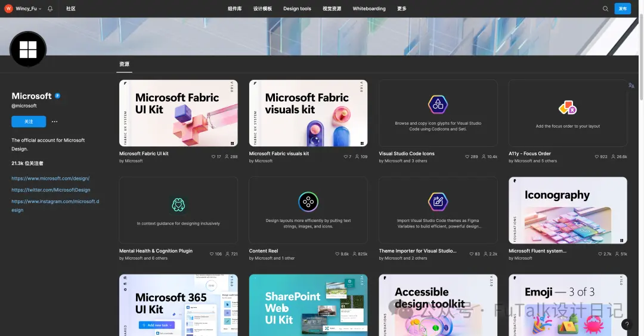Click the translate icon at top right of grid

631,85
